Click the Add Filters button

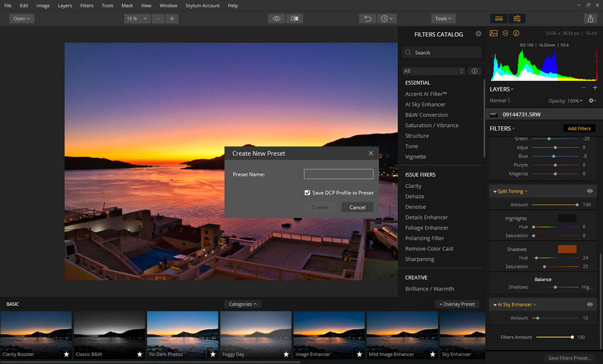pos(579,128)
